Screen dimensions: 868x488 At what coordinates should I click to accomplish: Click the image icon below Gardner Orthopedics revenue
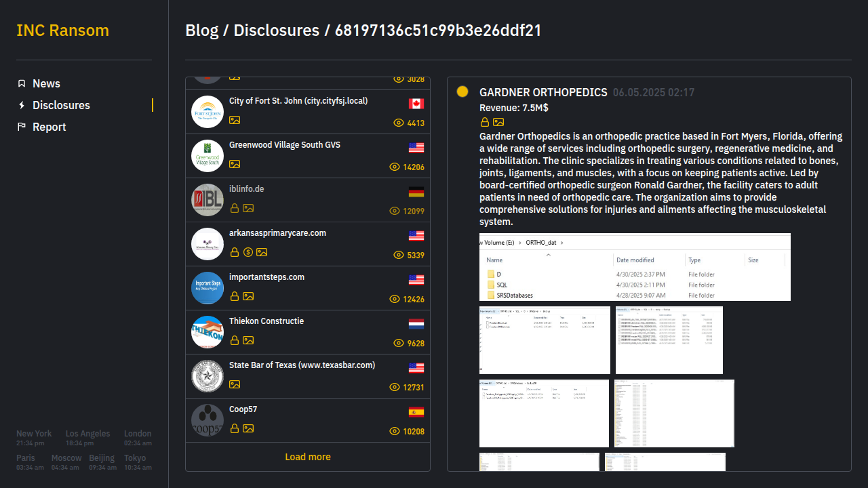point(498,122)
